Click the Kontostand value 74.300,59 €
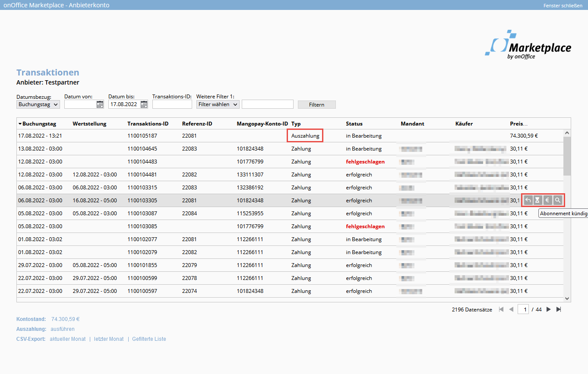This screenshot has height=374, width=588. point(66,320)
